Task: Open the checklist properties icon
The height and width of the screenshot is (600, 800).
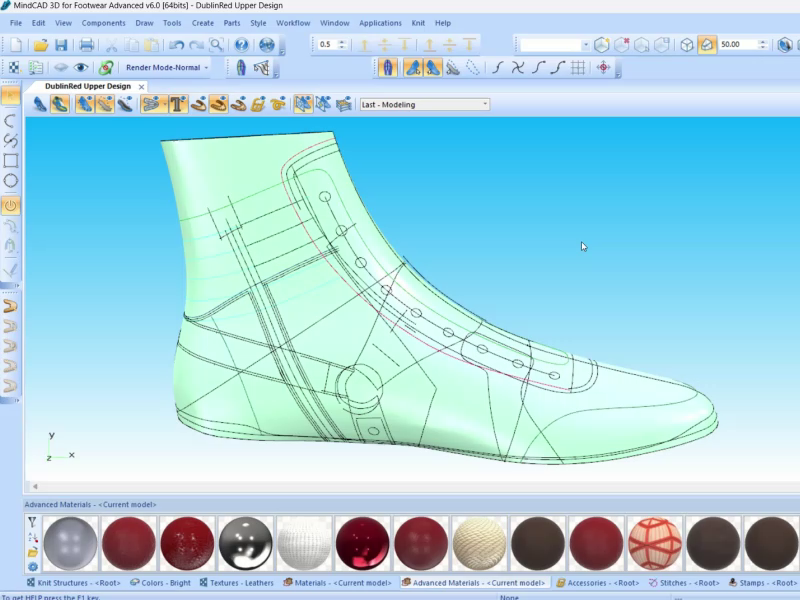Action: [36, 67]
